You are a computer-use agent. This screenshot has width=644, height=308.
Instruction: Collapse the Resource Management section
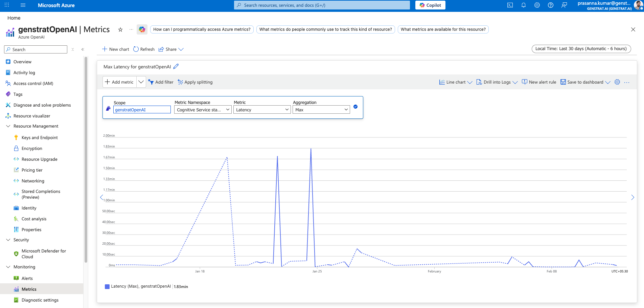(x=8, y=126)
